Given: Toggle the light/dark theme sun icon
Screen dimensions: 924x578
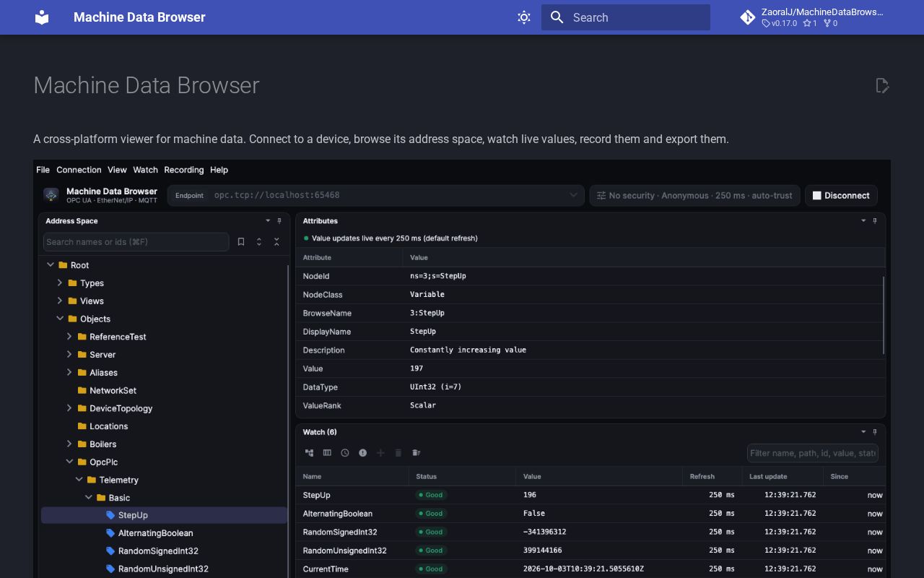Looking at the screenshot, I should point(524,17).
